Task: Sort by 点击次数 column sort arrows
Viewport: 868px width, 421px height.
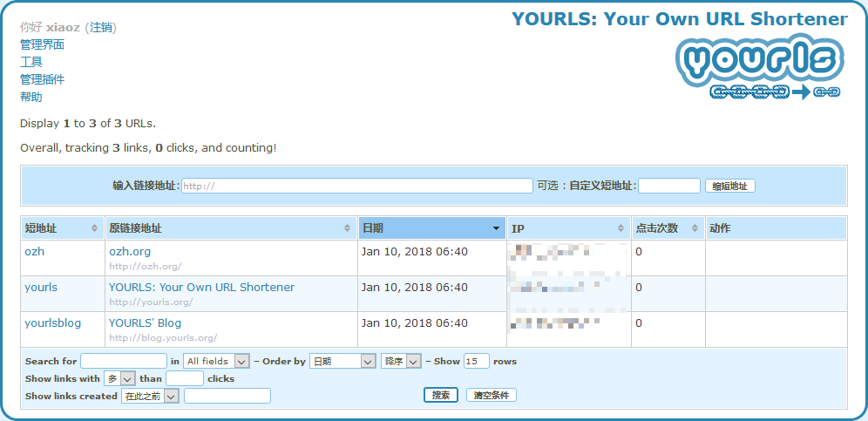Action: (695, 228)
